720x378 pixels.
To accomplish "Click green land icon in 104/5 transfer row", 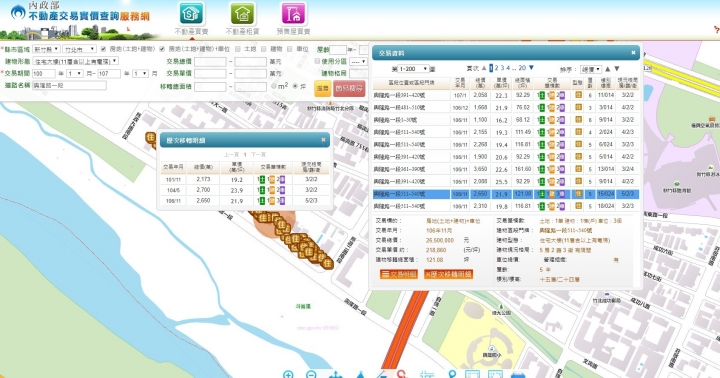I will 262,190.
